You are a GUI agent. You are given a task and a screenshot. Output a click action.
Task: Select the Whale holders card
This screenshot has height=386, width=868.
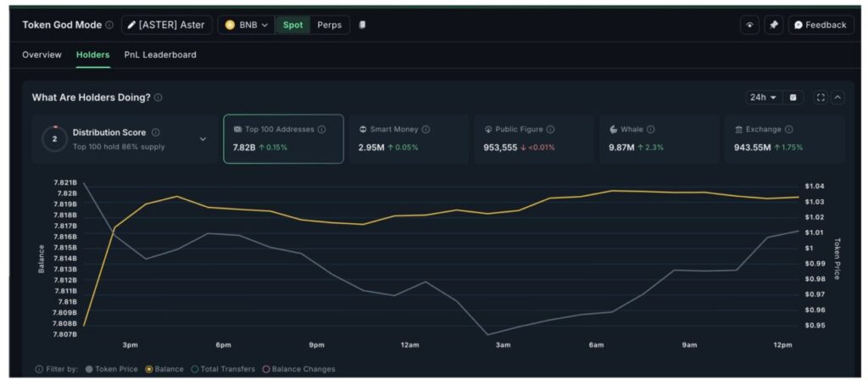pyautogui.click(x=659, y=138)
